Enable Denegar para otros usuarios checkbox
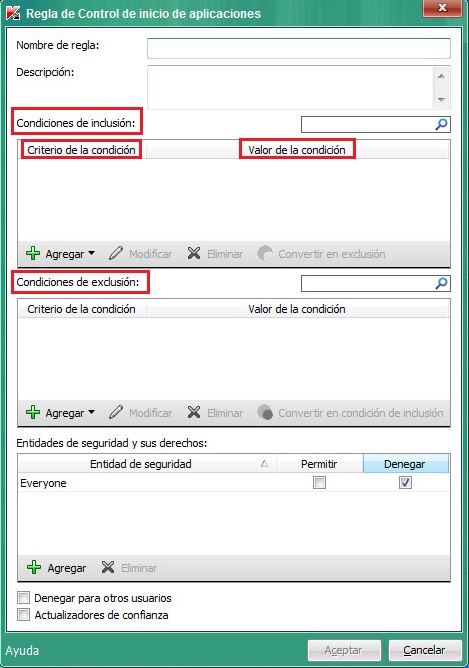The width and height of the screenshot is (469, 668). coord(23,598)
